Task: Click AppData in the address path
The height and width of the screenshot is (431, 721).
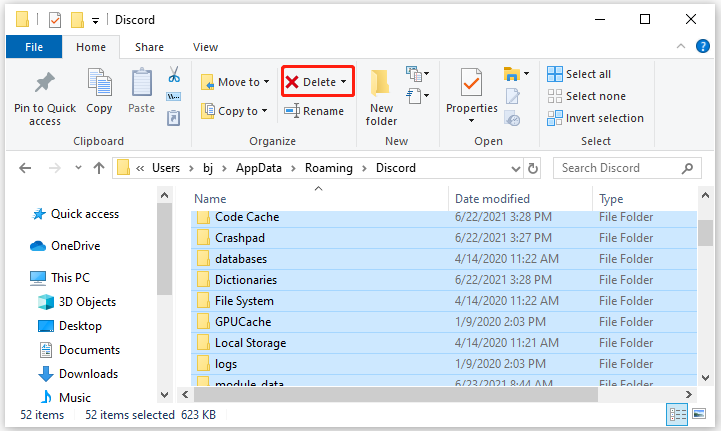Action: pyautogui.click(x=258, y=168)
